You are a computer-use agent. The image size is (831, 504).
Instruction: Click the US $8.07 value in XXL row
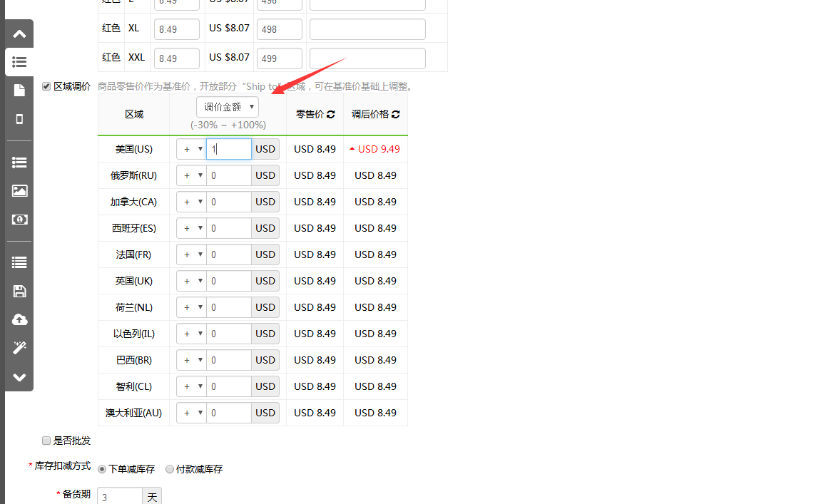pyautogui.click(x=229, y=57)
